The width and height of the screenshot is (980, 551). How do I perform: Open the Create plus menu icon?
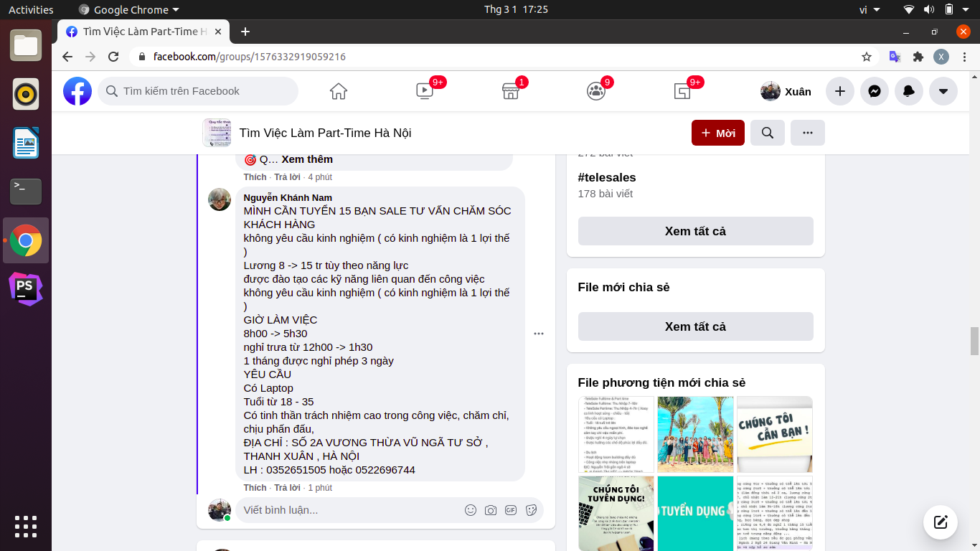pos(840,91)
